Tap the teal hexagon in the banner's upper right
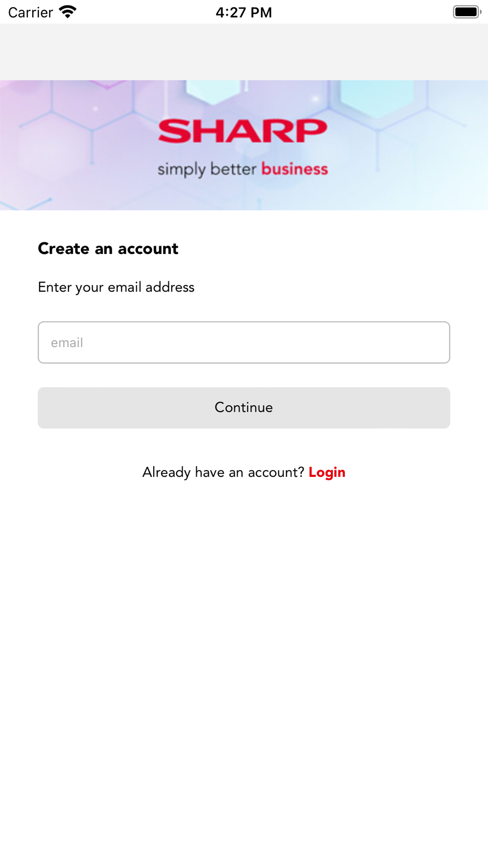 [x=372, y=98]
